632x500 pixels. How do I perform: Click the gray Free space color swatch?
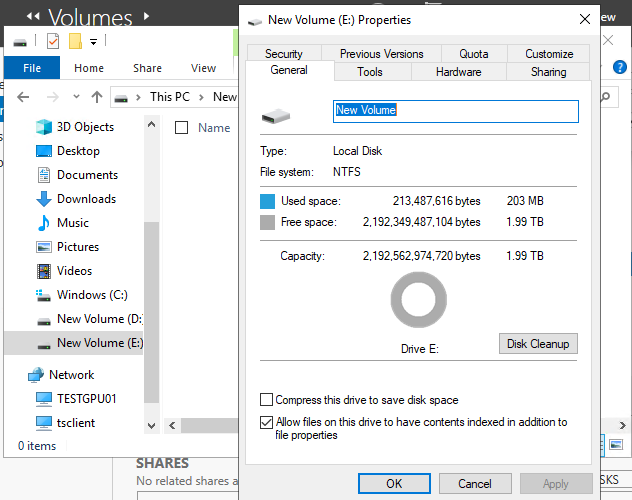click(x=267, y=222)
